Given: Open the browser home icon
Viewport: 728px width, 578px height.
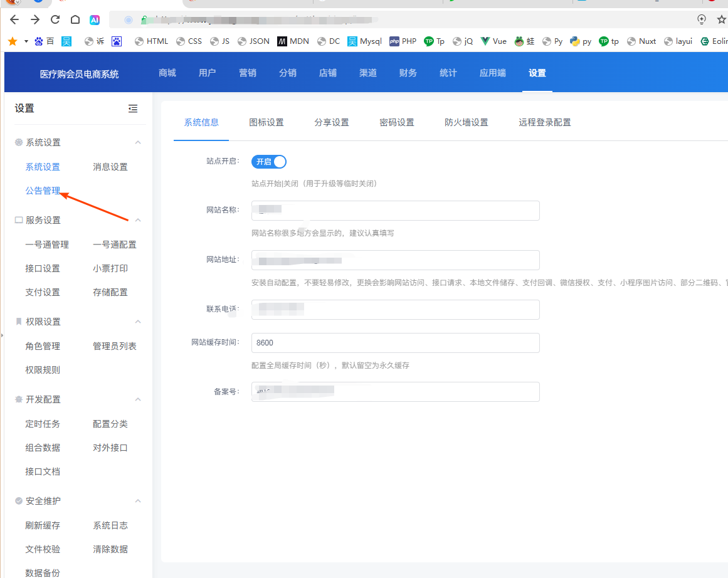Looking at the screenshot, I should tap(75, 19).
